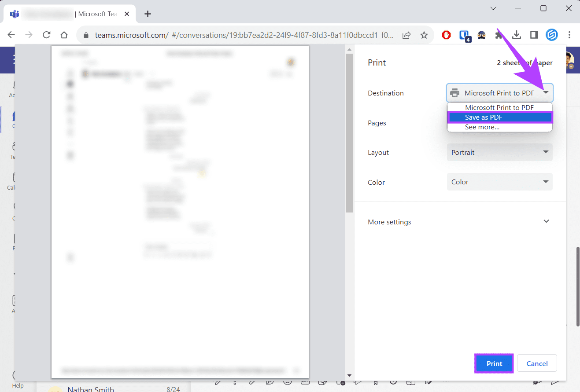Choose Save as PDF option
This screenshot has height=392, width=580.
[x=499, y=117]
